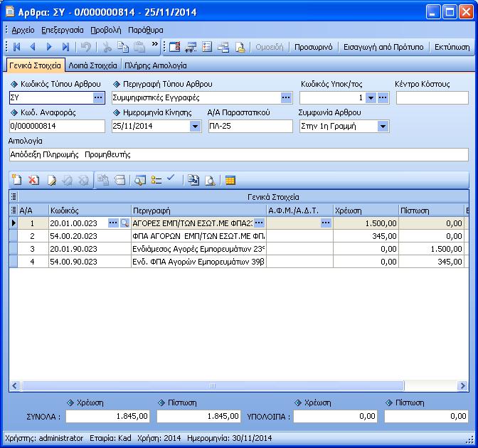The width and height of the screenshot is (478, 448).
Task: Delete line using the red X document icon
Action: coord(33,180)
